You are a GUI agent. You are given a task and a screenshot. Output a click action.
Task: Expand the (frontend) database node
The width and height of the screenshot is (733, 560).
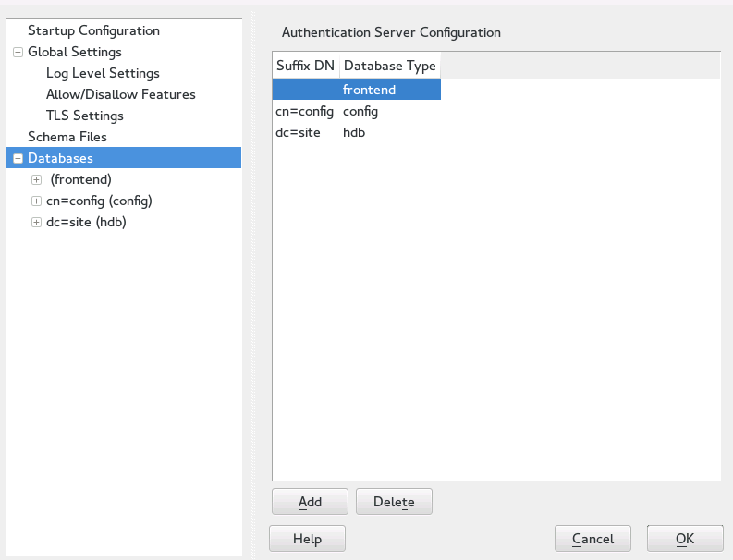pos(37,179)
